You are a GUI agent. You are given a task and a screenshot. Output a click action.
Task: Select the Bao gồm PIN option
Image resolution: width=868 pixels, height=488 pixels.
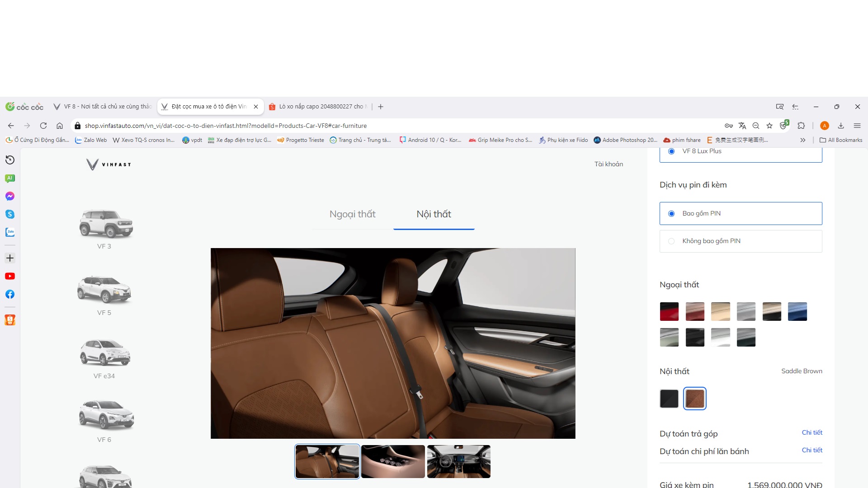[x=671, y=214]
